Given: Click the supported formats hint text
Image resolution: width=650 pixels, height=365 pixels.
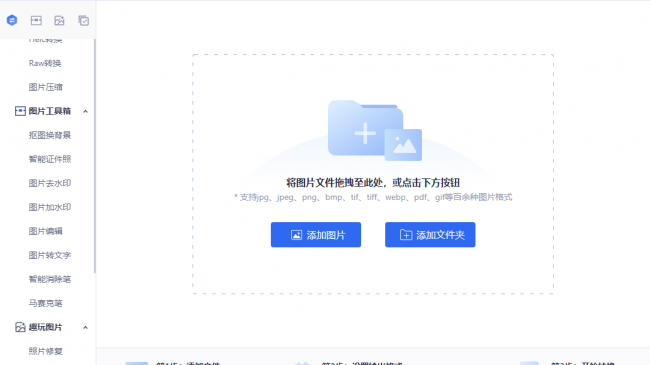Looking at the screenshot, I should (373, 197).
